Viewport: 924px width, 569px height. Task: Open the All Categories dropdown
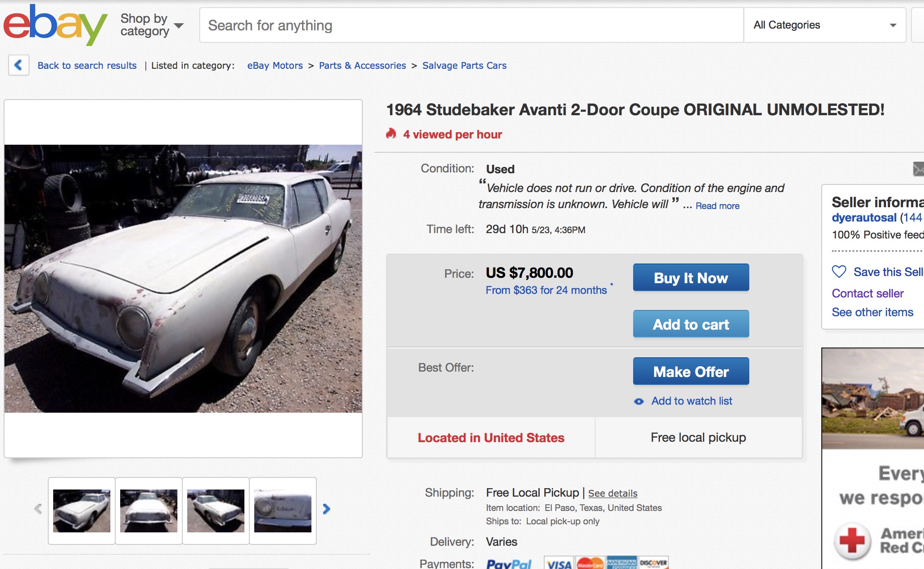pos(824,25)
